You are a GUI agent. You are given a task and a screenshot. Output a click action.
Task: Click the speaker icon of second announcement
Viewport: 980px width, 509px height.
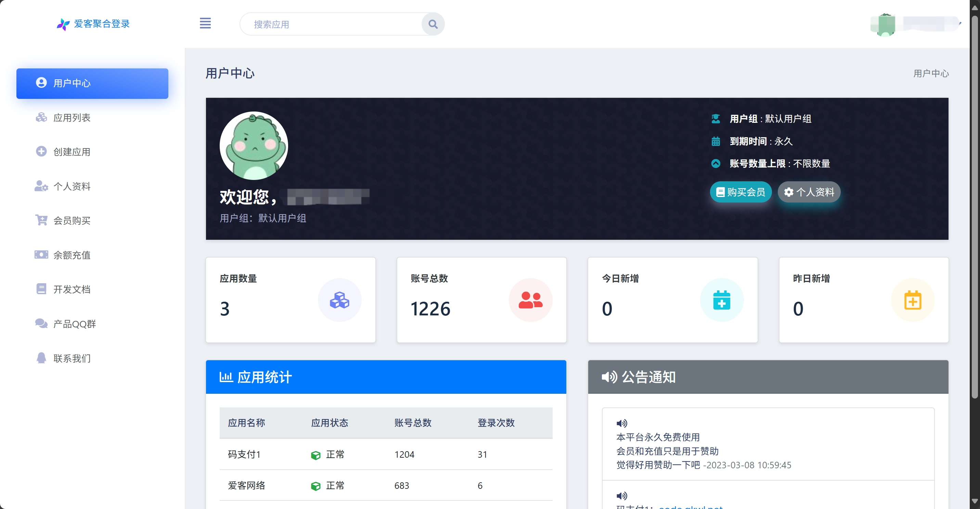click(x=622, y=496)
